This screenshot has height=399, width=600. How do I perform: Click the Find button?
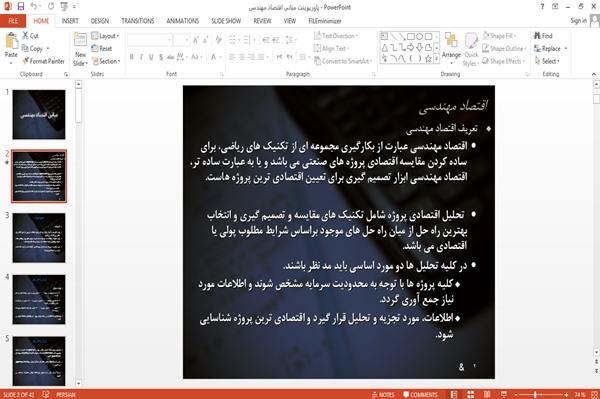click(x=543, y=36)
